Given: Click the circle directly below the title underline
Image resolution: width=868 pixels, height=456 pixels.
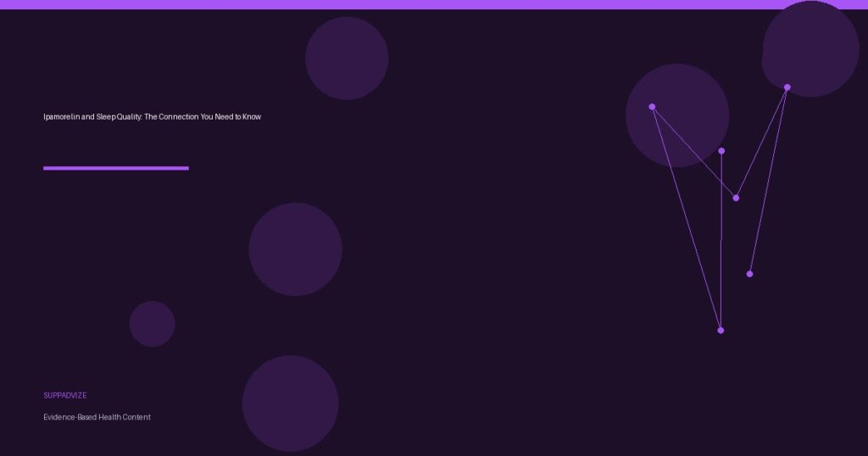Looking at the screenshot, I should [x=295, y=249].
